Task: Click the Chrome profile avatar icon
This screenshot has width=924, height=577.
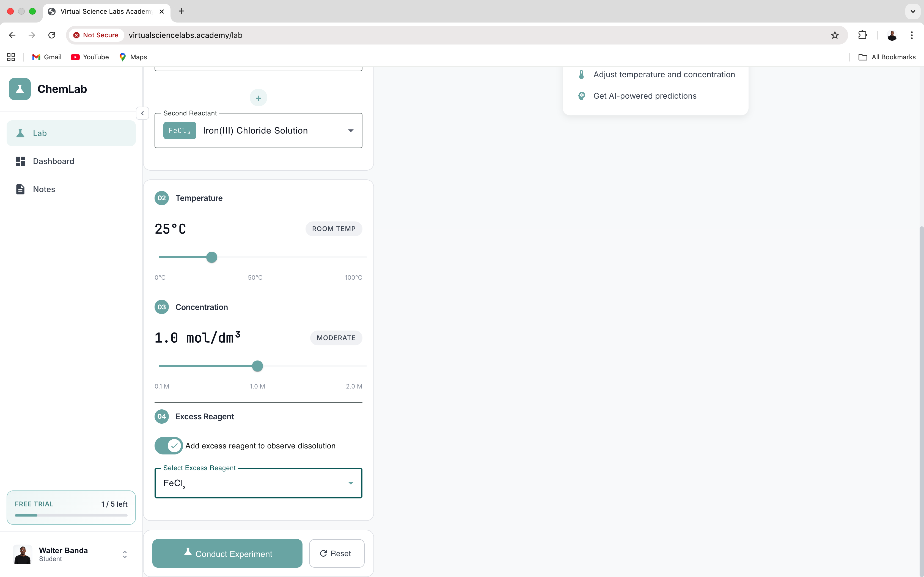Action: 892,35
